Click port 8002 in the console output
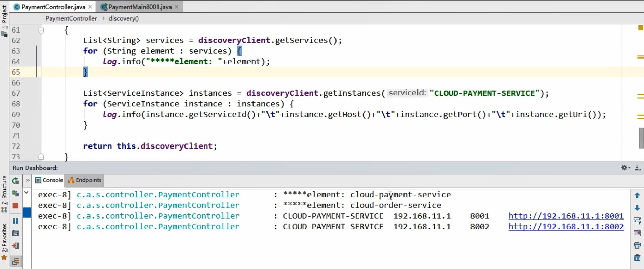This screenshot has width=644, height=269. (x=480, y=227)
